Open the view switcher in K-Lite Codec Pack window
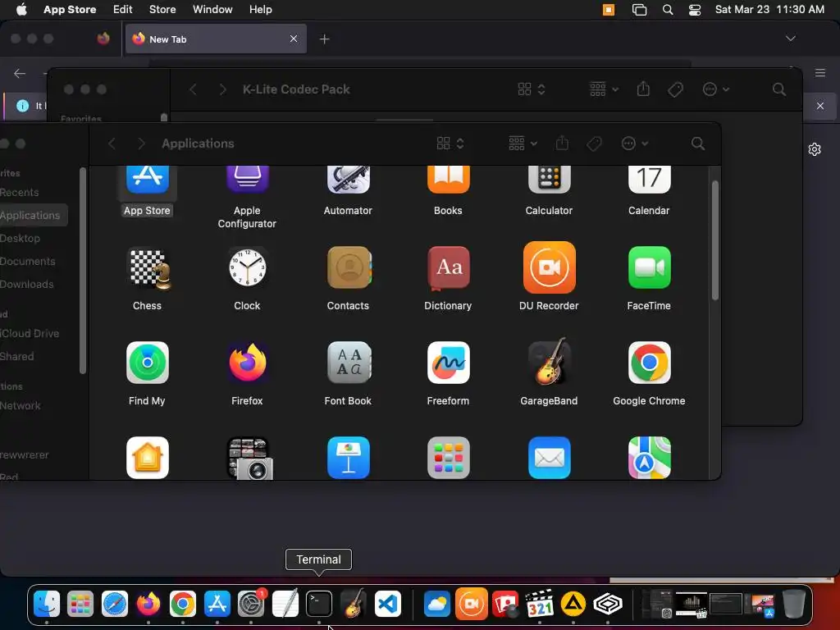The width and height of the screenshot is (840, 630). tap(532, 89)
